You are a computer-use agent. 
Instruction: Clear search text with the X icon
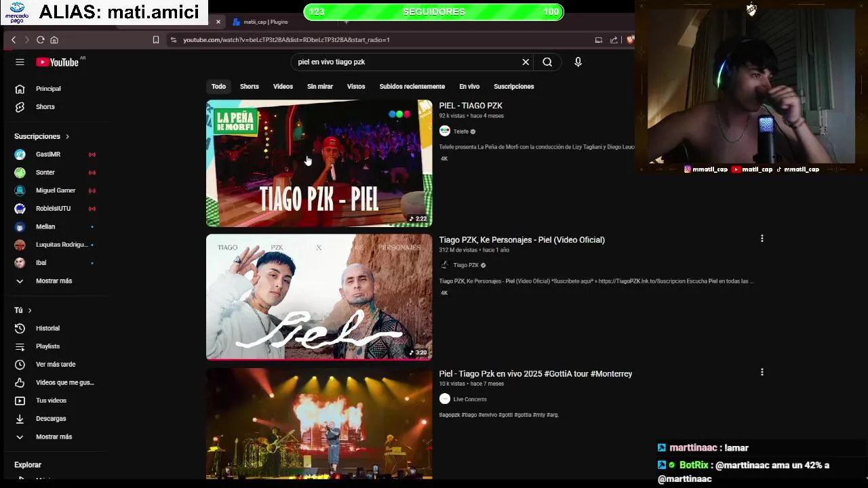click(526, 62)
